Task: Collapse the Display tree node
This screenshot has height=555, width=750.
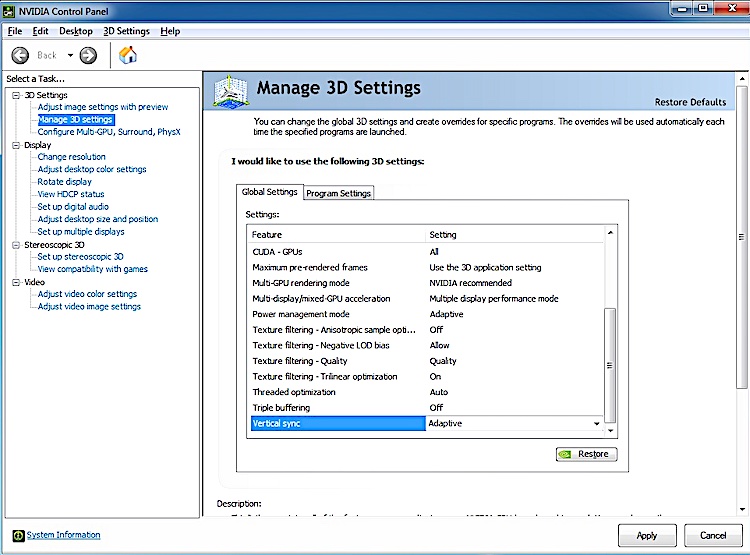Action: [x=16, y=145]
